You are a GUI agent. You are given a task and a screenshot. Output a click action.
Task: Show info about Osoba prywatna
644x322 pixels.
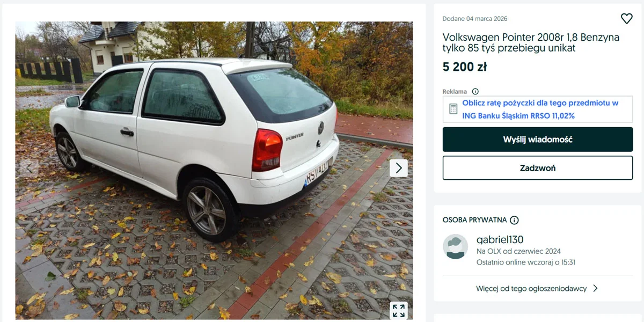(514, 220)
